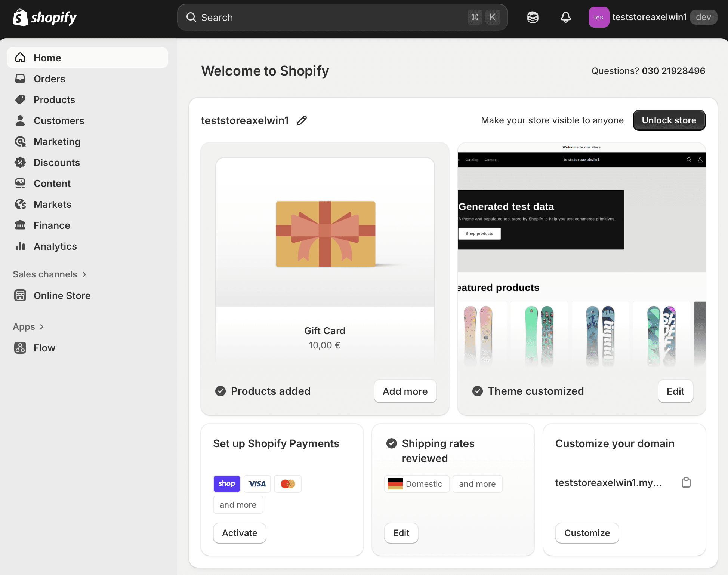
Task: Click the Theme customized checkmark
Action: tap(477, 391)
